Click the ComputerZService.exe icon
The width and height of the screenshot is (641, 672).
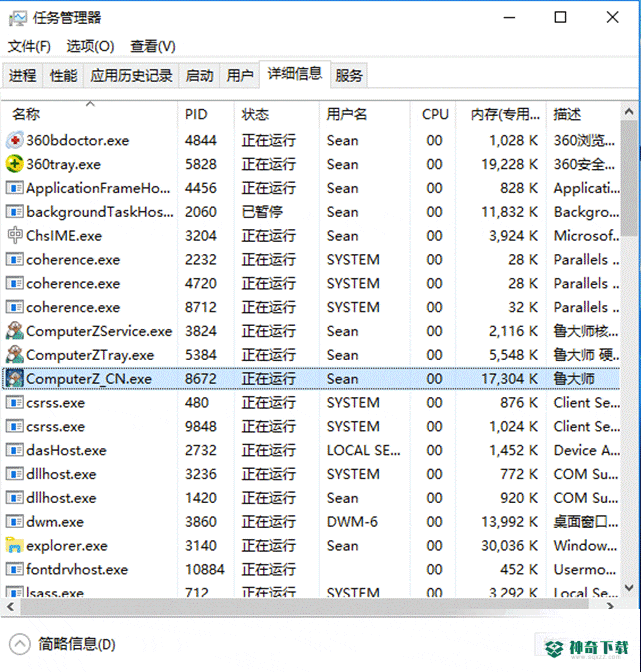[15, 331]
